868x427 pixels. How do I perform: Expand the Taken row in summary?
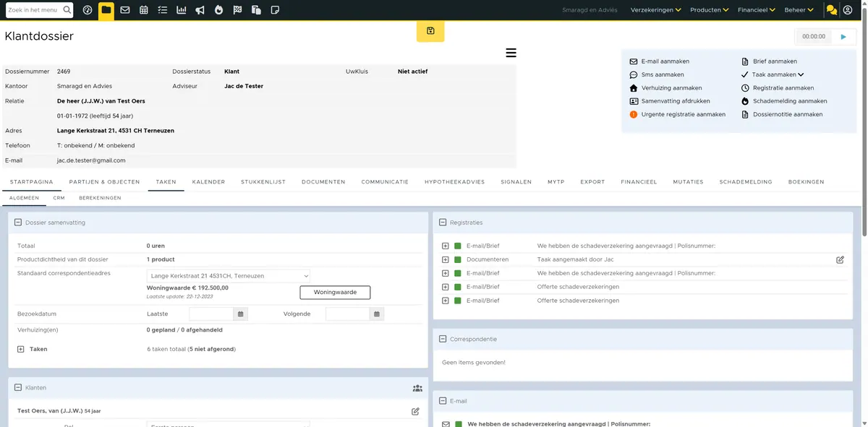20,349
